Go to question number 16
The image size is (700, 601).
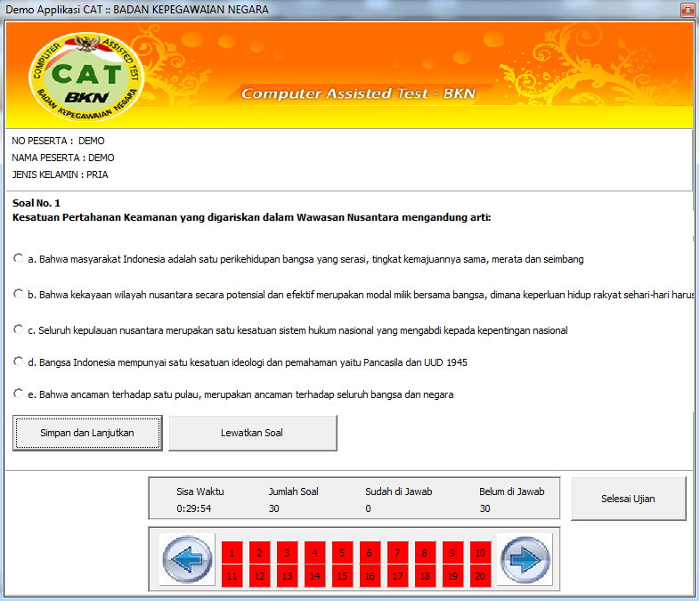point(370,575)
